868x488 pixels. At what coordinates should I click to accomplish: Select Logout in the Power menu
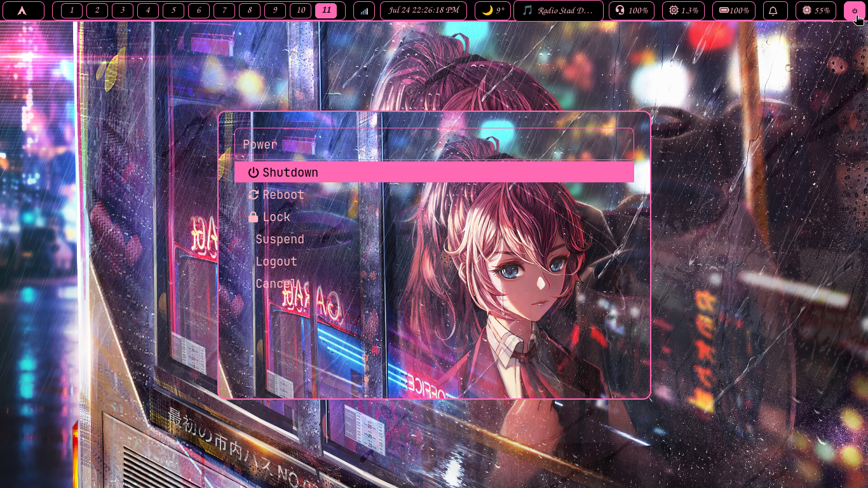pyautogui.click(x=434, y=261)
